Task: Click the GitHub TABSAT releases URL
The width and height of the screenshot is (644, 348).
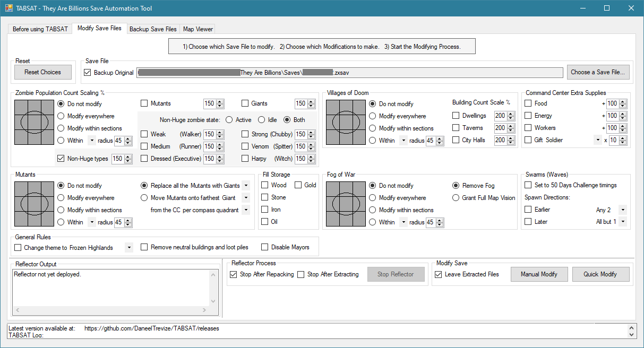Action: point(151,328)
